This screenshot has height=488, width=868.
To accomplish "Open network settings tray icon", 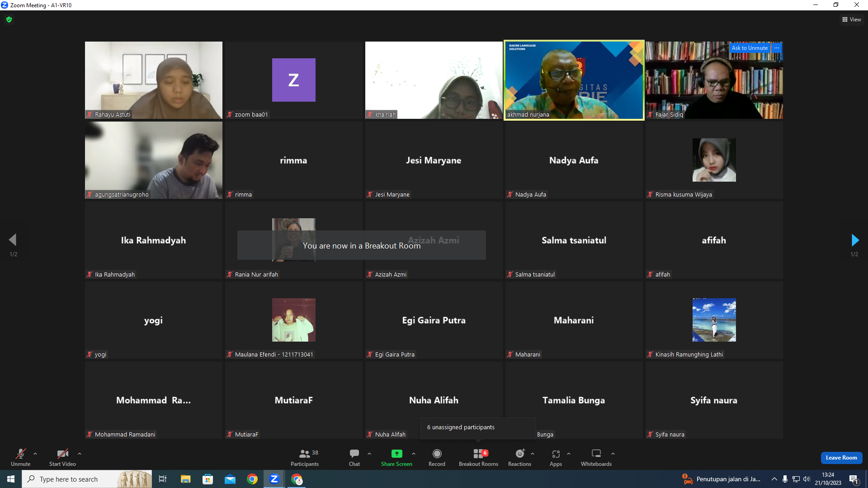I will pyautogui.click(x=796, y=479).
